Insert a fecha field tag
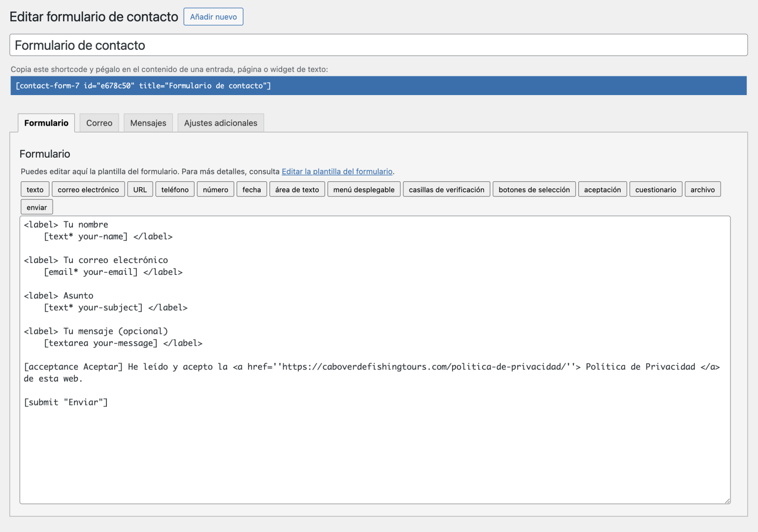The image size is (758, 532). [252, 190]
